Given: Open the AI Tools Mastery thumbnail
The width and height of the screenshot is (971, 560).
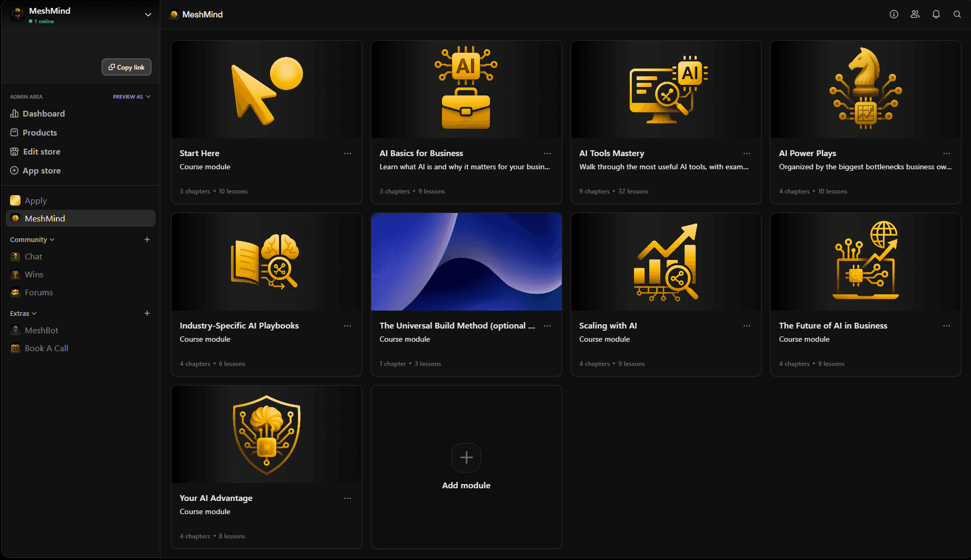Looking at the screenshot, I should 666,90.
